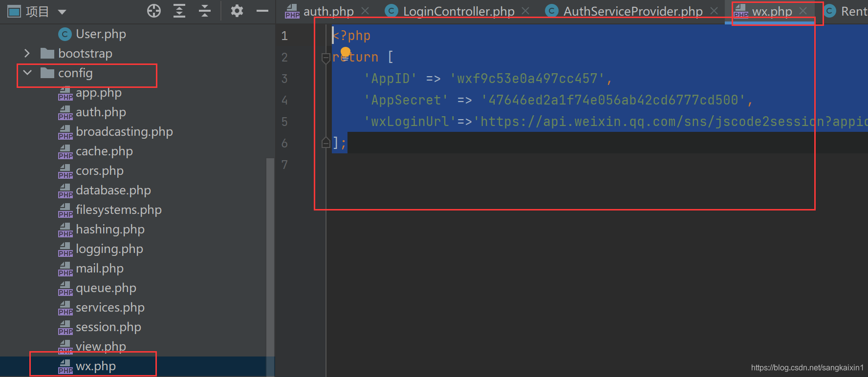Open the 项目 view dropdown arrow
This screenshot has height=377, width=868.
(x=62, y=11)
